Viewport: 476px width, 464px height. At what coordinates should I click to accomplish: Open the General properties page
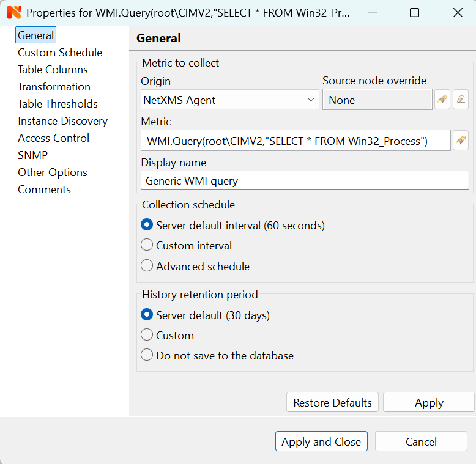[36, 35]
